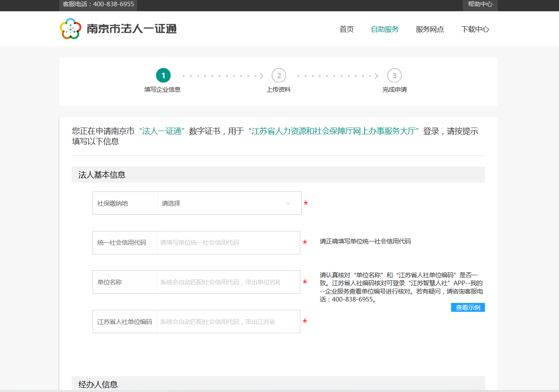
Task: Open 服务网点 navigation item
Action: [x=430, y=29]
